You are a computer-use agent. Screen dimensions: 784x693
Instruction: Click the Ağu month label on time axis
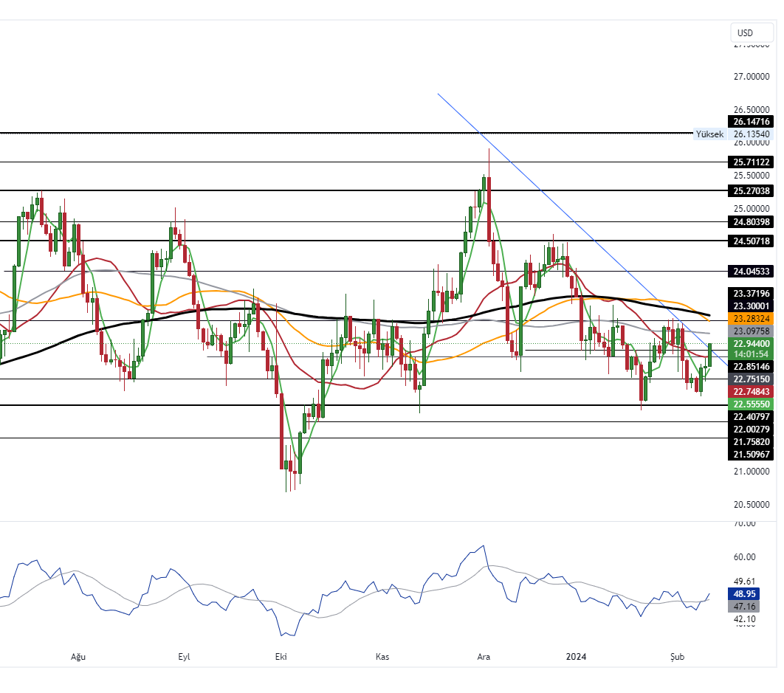pyautogui.click(x=77, y=656)
